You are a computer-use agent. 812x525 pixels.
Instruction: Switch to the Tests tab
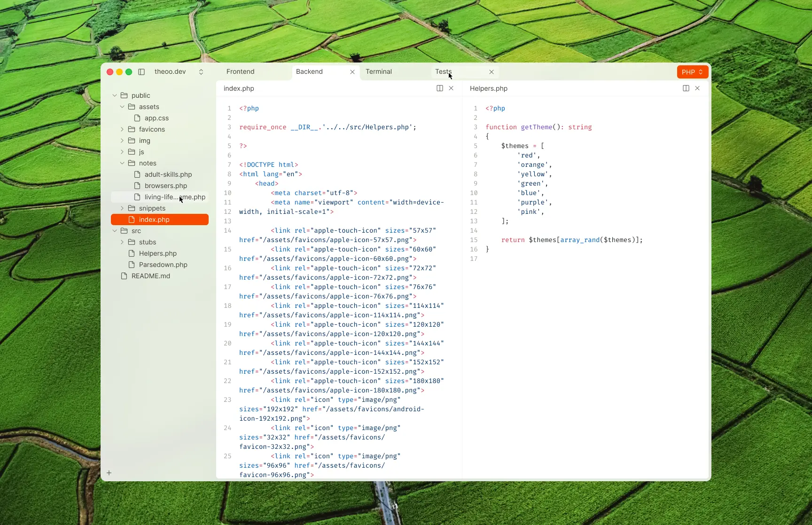click(443, 71)
